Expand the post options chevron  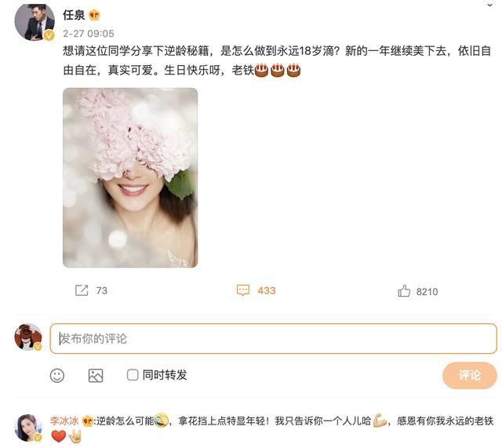489,5
